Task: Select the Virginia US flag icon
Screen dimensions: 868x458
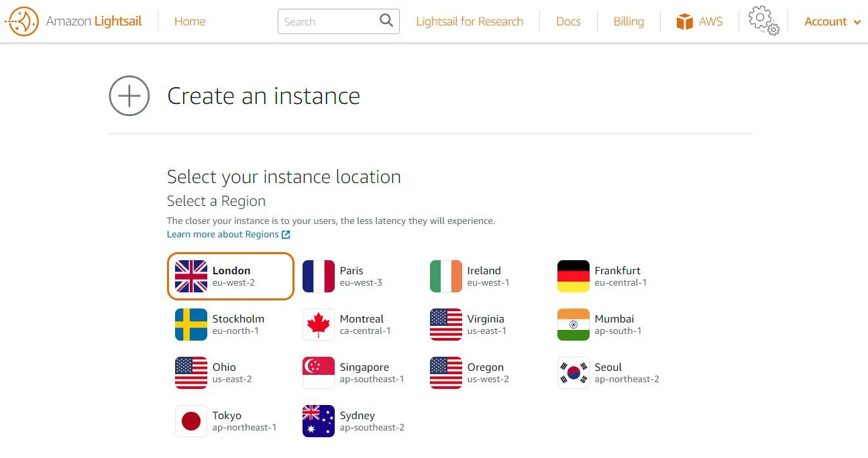Action: (x=446, y=325)
